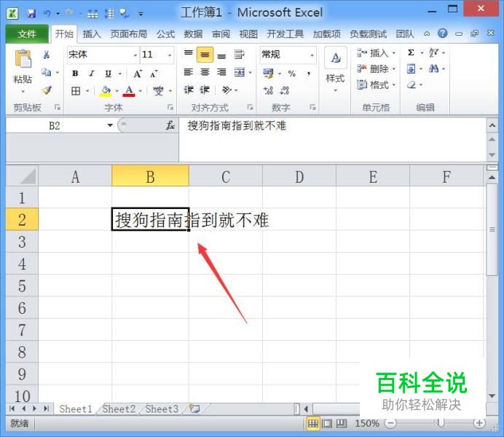
Task: Click the Sort and Filter icon
Action: [x=433, y=52]
